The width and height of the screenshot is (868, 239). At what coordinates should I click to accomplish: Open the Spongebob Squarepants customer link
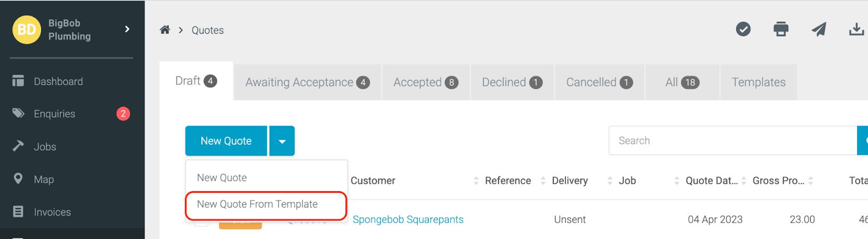[x=408, y=219]
